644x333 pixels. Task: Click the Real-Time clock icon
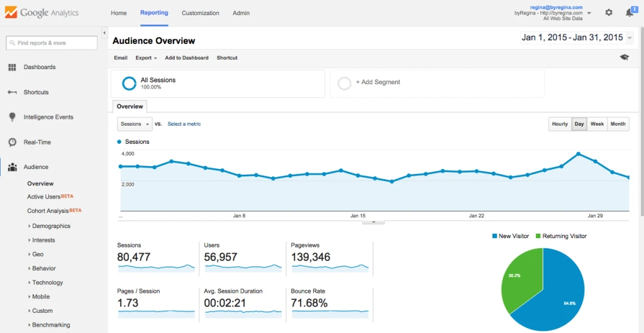tap(13, 142)
